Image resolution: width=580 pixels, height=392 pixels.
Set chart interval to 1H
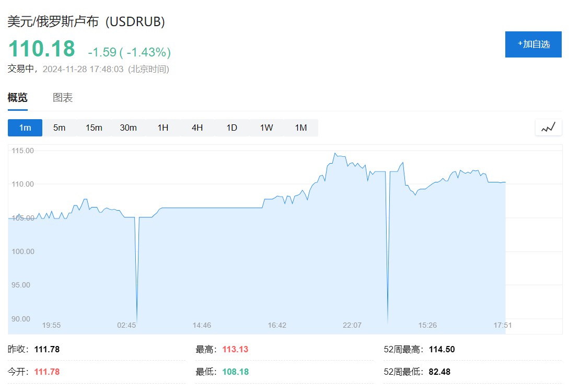[163, 128]
